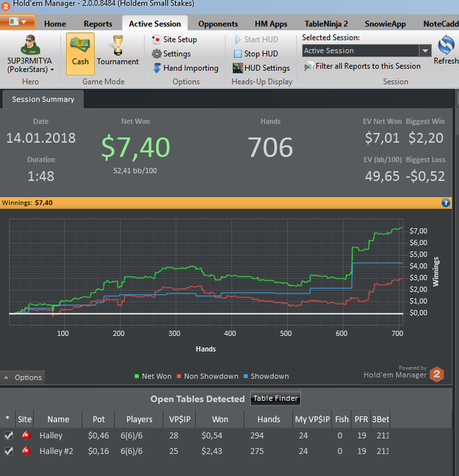Image resolution: width=459 pixels, height=476 pixels.
Task: Select Cash game mode
Action: pyautogui.click(x=80, y=54)
